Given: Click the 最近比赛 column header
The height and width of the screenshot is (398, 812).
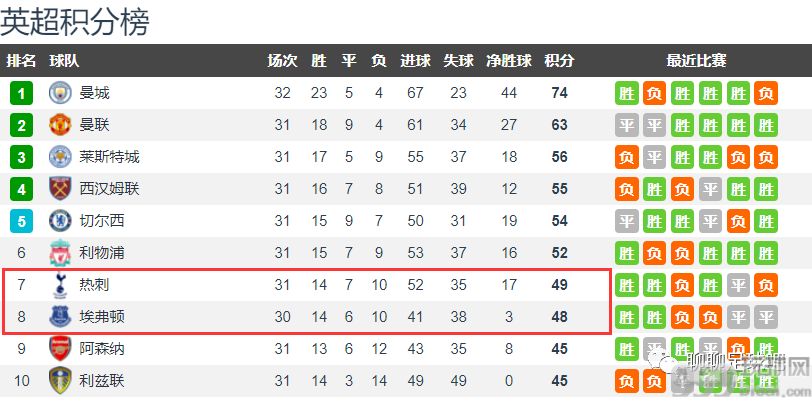Looking at the screenshot, I should [696, 61].
